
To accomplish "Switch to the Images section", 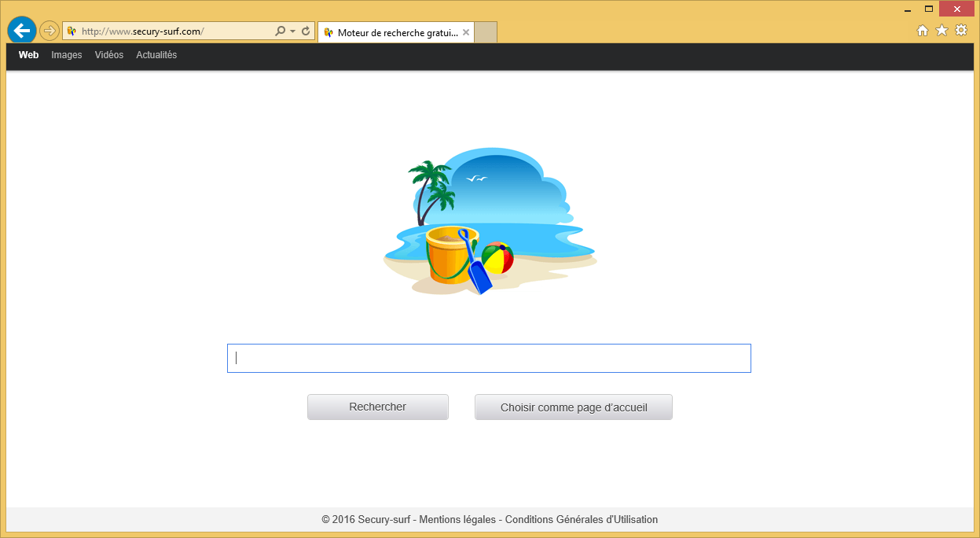I will point(66,55).
